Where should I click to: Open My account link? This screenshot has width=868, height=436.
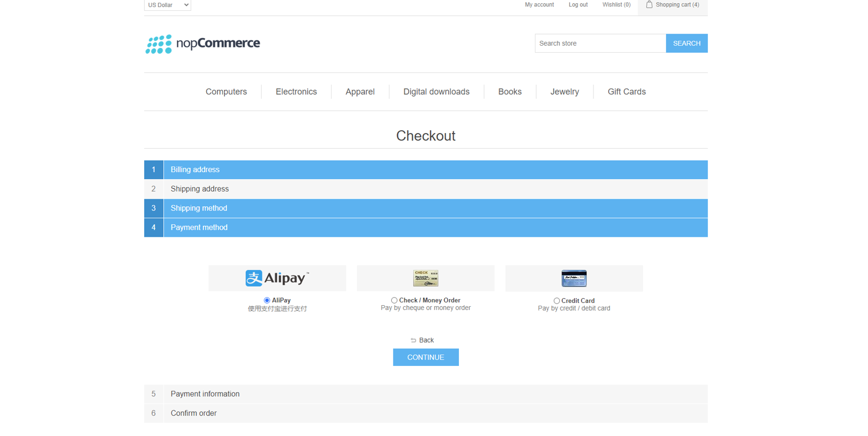[x=539, y=4]
